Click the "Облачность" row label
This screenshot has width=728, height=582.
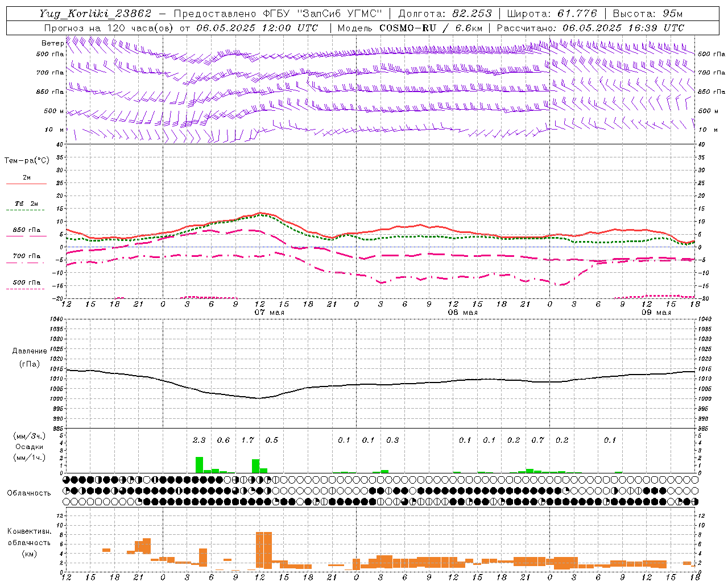point(29,493)
